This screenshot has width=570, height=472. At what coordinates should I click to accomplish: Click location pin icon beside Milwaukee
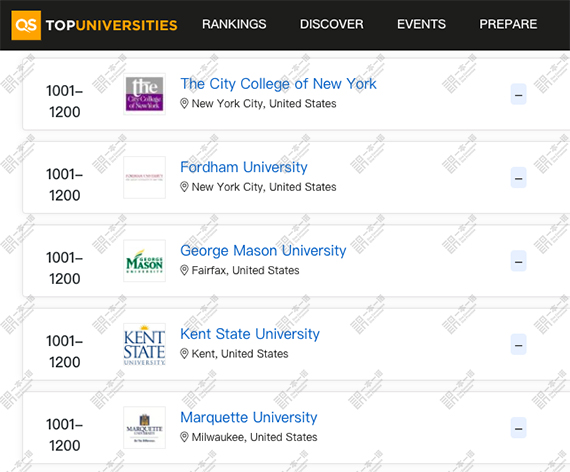click(x=184, y=437)
